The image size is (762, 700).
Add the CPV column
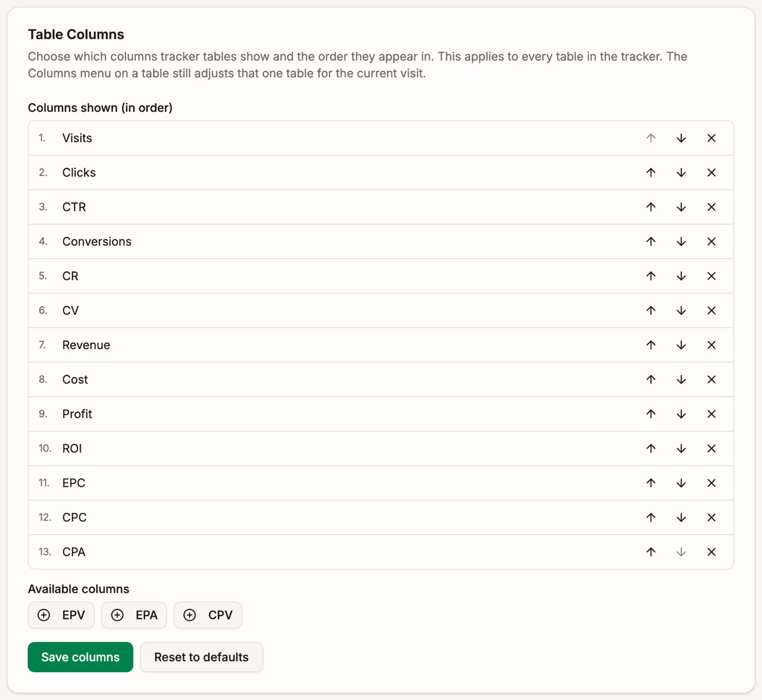click(x=208, y=615)
